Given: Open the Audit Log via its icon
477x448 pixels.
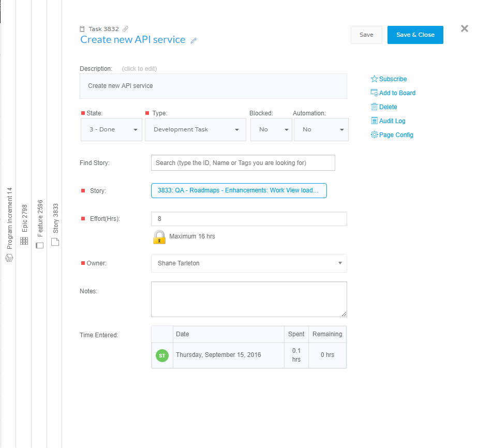Looking at the screenshot, I should click(374, 121).
